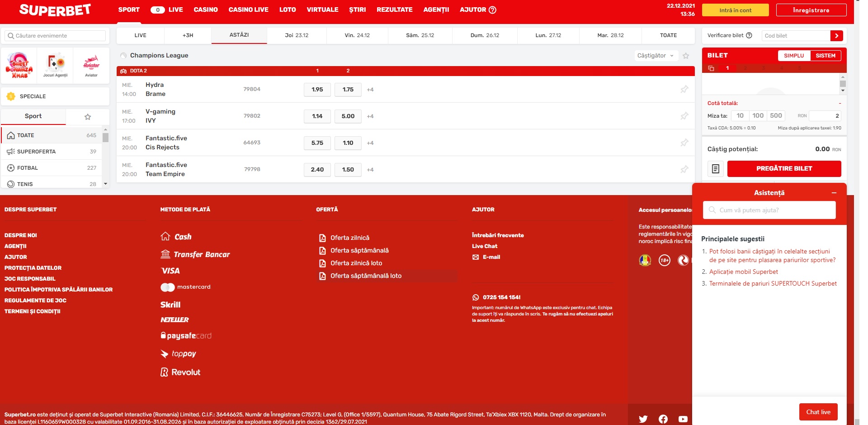Open the LOTO menu
Screen dimensions: 868x425
pos(288,10)
